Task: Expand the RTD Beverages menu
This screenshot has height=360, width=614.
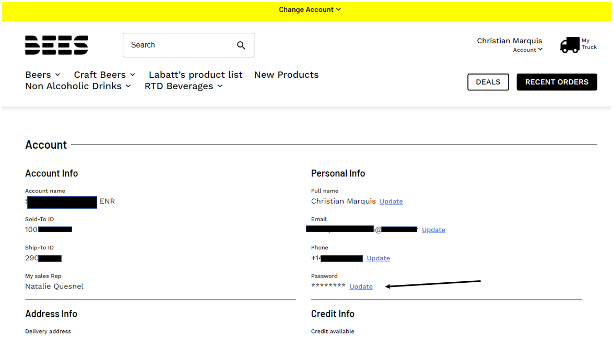Action: tap(183, 86)
